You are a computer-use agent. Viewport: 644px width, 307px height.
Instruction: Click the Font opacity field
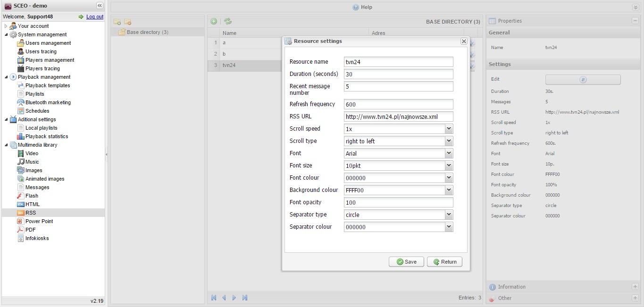pyautogui.click(x=399, y=202)
